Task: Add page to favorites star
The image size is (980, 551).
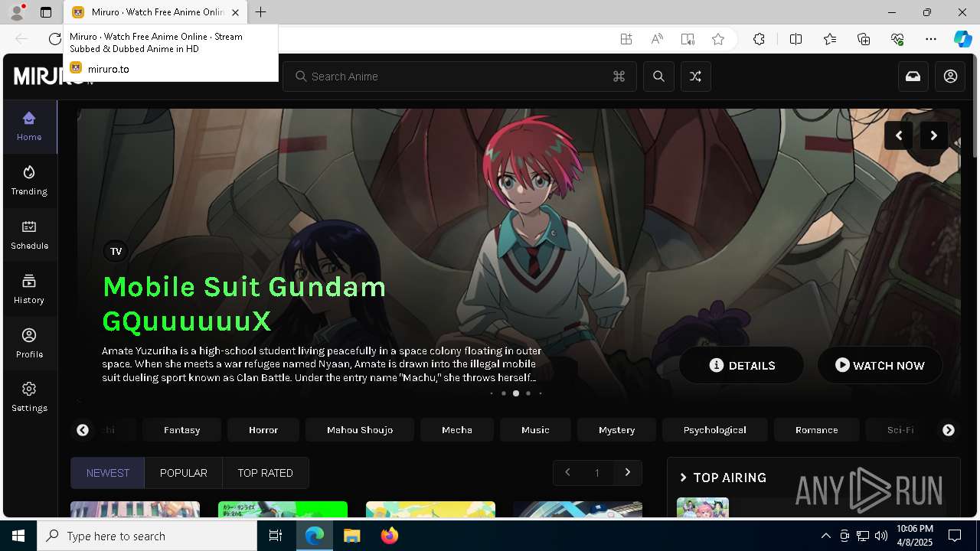Action: [x=717, y=39]
